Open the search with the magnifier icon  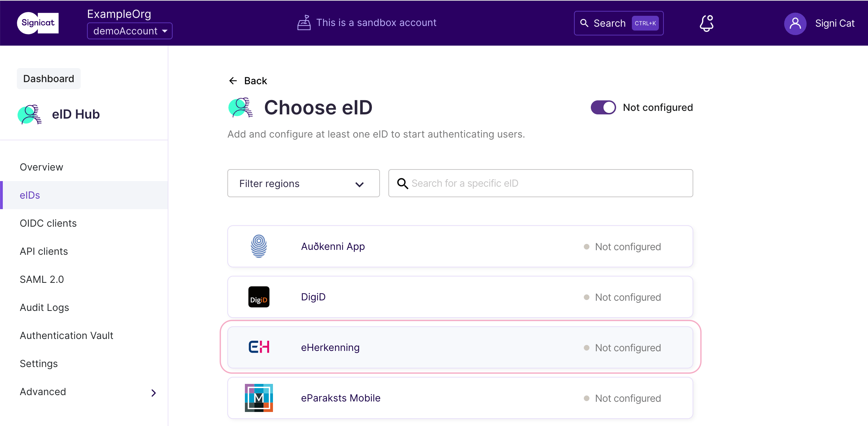click(585, 23)
